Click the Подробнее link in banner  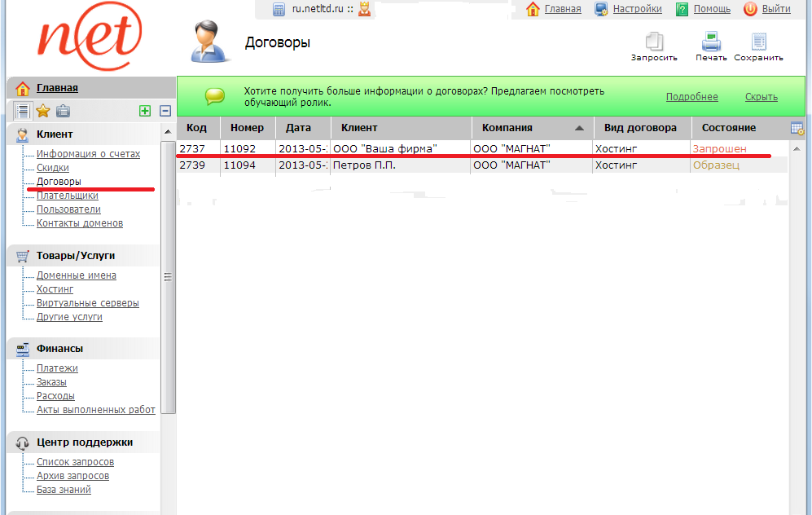coord(691,97)
